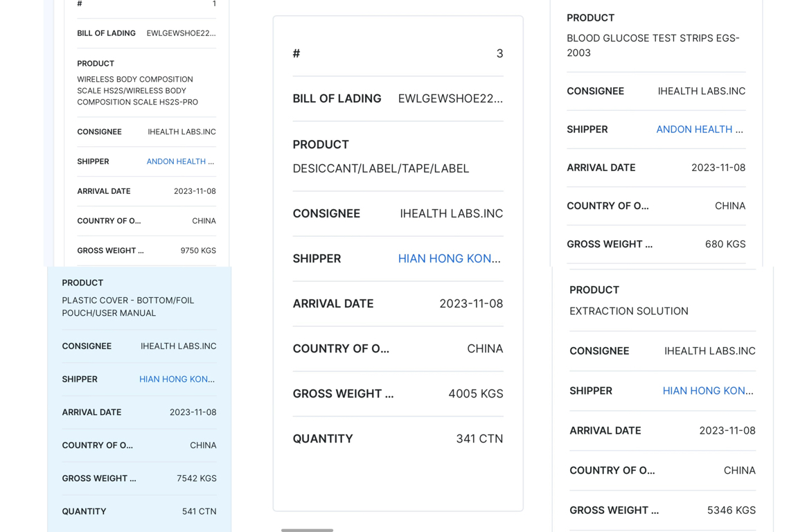Open ANDON HEALTH shipper link in card #1
The width and height of the screenshot is (798, 532).
click(180, 161)
